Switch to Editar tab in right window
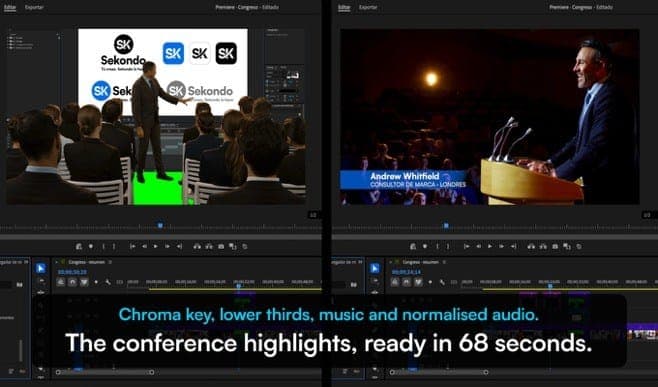Image resolution: width=658 pixels, height=387 pixels. click(x=344, y=7)
